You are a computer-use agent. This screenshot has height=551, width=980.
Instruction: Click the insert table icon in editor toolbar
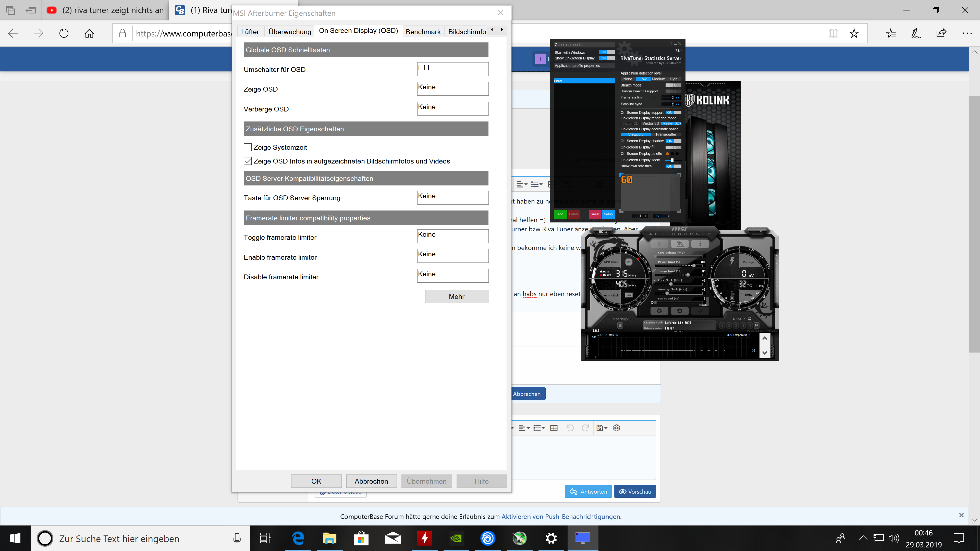[554, 428]
